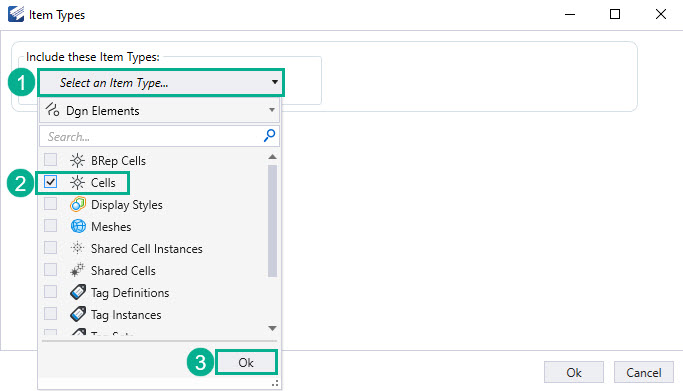Check the Meshes checkbox

click(x=51, y=226)
